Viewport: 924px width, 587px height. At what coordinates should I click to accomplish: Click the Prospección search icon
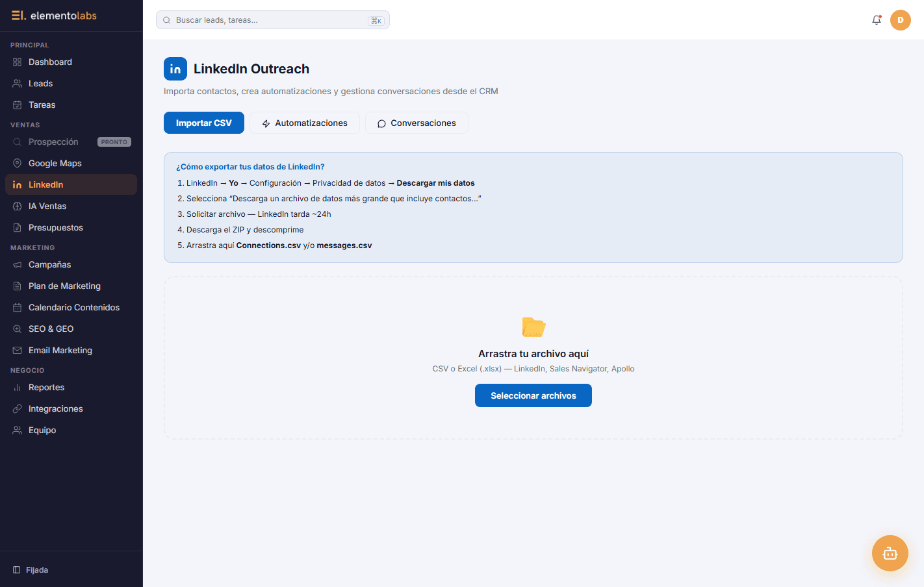click(18, 142)
